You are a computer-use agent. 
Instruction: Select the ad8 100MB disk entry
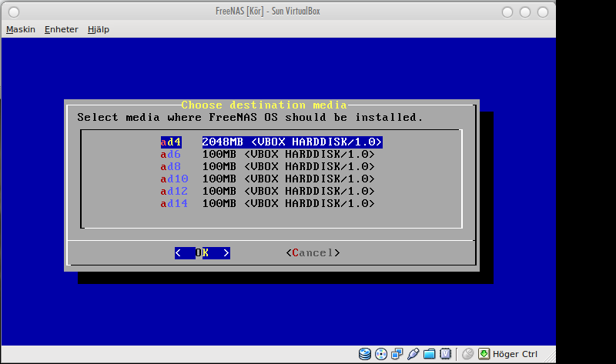[x=267, y=166]
